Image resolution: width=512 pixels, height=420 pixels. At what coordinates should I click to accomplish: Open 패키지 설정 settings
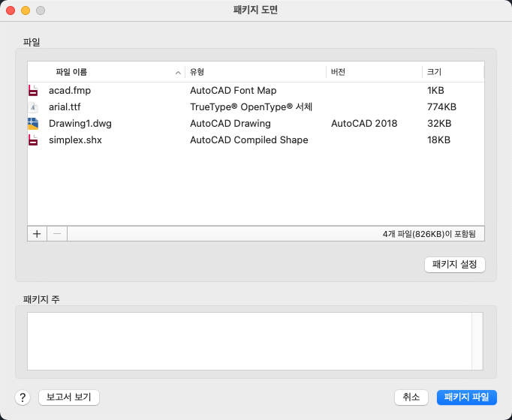tap(455, 265)
